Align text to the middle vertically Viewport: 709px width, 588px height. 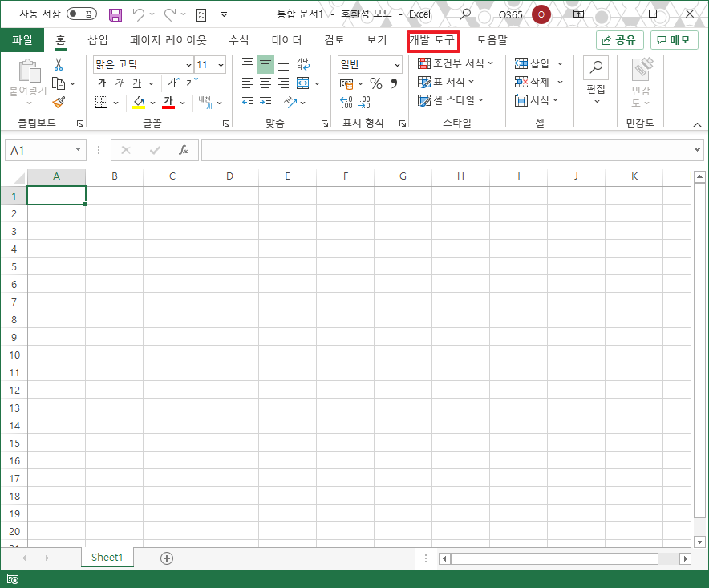265,64
